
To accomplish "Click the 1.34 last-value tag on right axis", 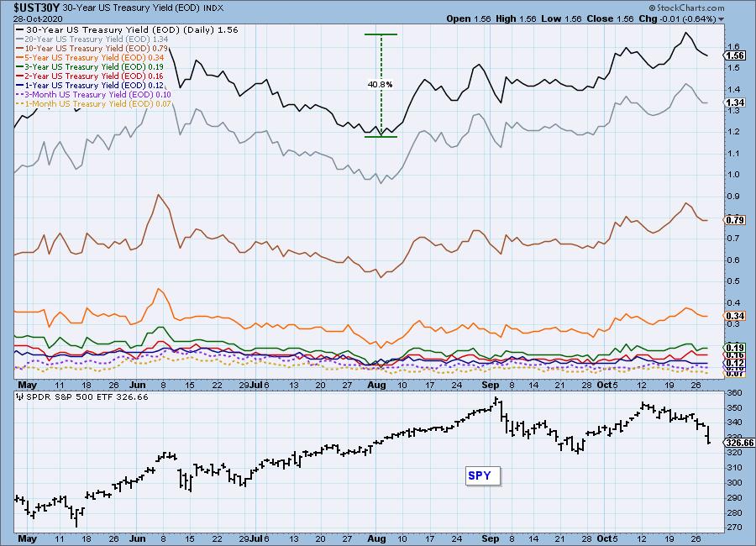I will 735,102.
